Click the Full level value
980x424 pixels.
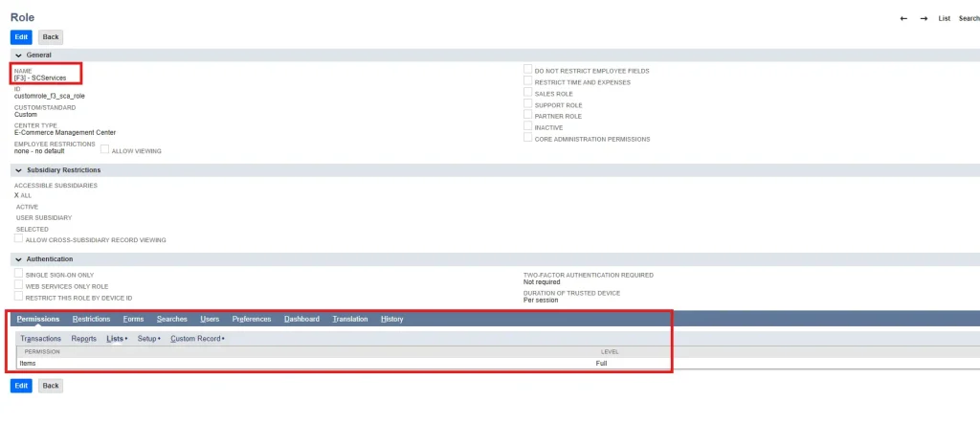[x=601, y=363]
